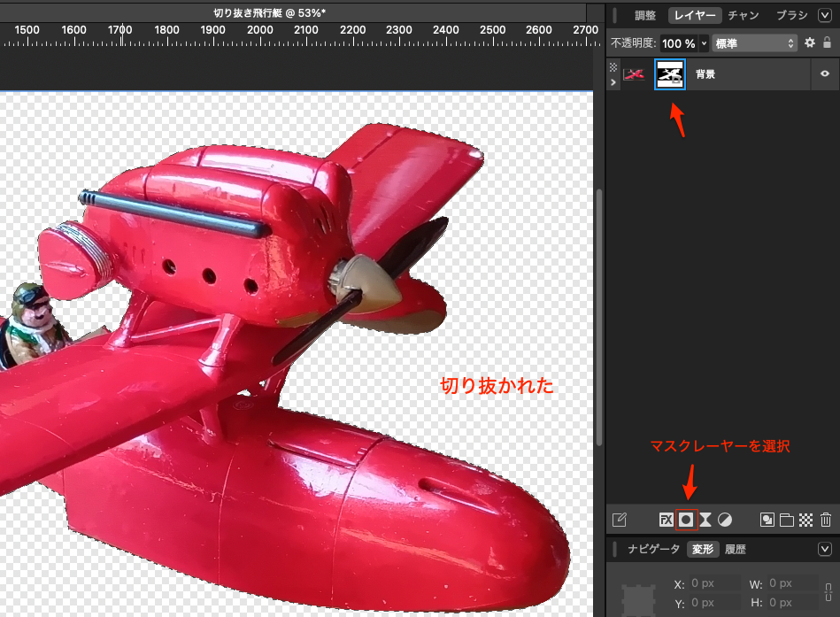The width and height of the screenshot is (840, 617).
Task: Hide the 背景 layer with eye icon
Action: [825, 73]
